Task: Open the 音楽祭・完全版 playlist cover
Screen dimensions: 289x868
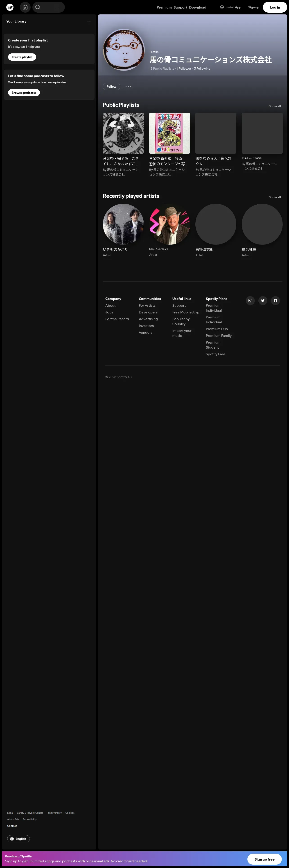Action: (123, 133)
